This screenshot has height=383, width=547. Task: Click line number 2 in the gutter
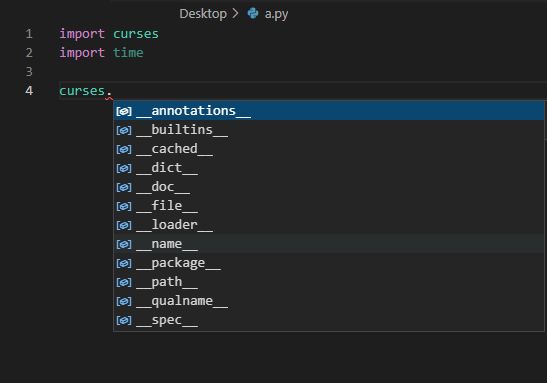[29, 53]
